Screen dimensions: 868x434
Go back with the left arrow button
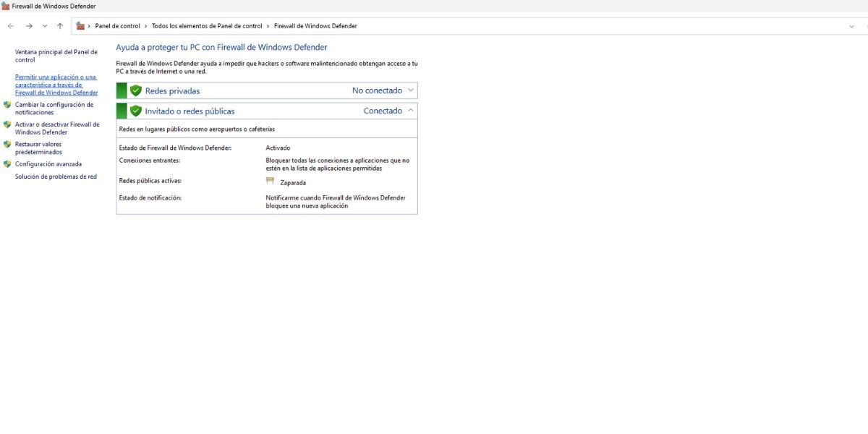[x=11, y=26]
